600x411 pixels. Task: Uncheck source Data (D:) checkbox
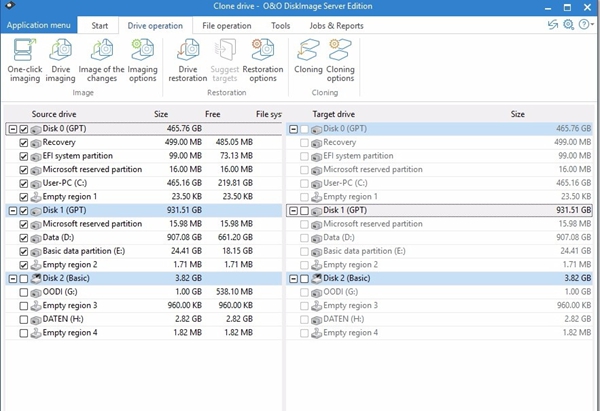24,238
